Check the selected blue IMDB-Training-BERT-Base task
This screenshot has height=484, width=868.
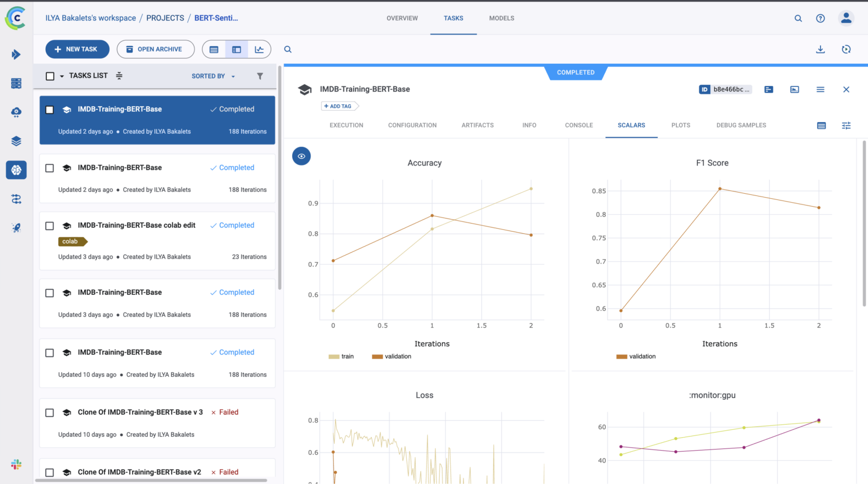tap(50, 110)
